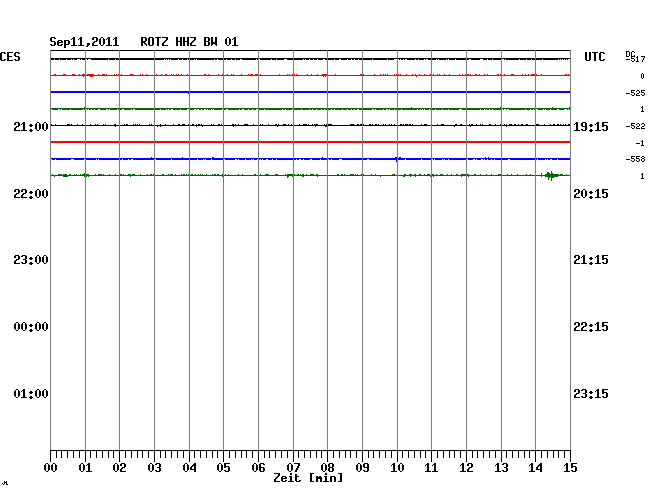Click the left time label '01:00'

coord(31,393)
